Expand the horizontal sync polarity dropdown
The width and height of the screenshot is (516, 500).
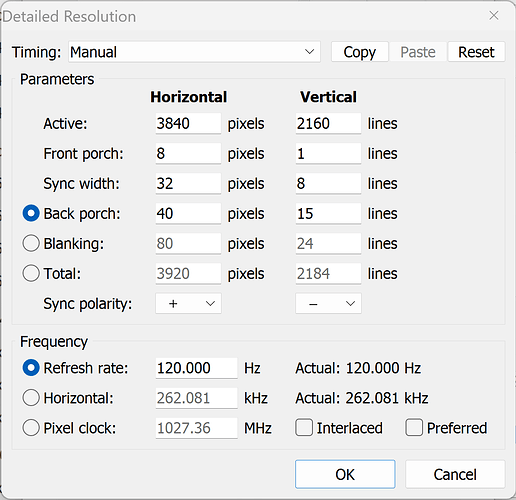coord(188,303)
